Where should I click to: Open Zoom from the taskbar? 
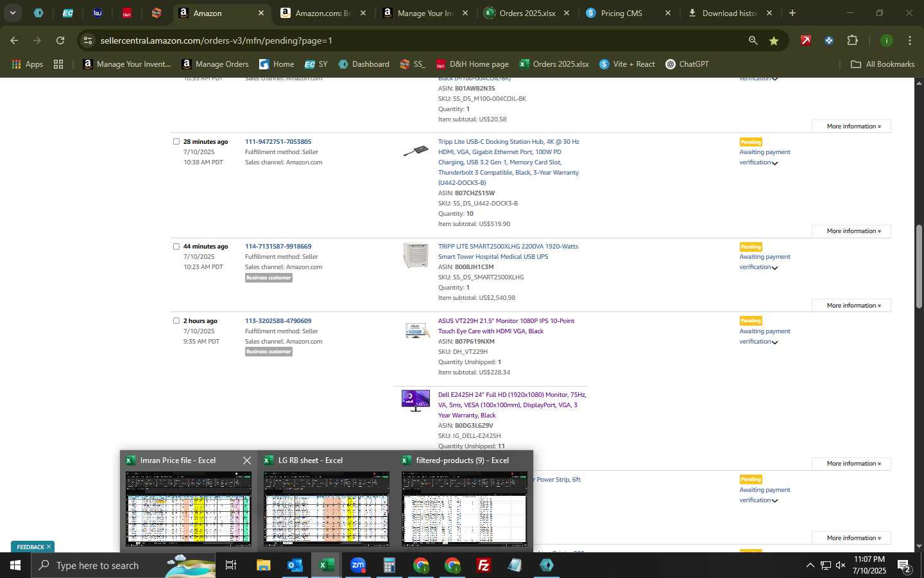click(358, 565)
